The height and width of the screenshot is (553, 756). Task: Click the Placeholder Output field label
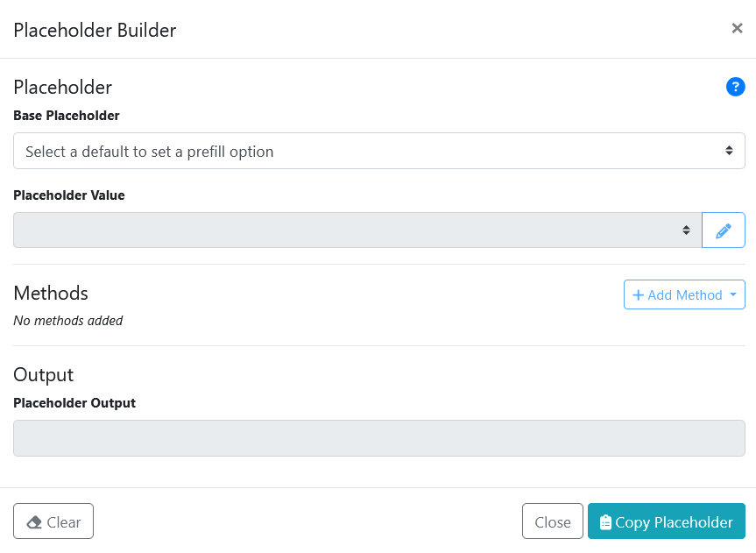tap(74, 403)
